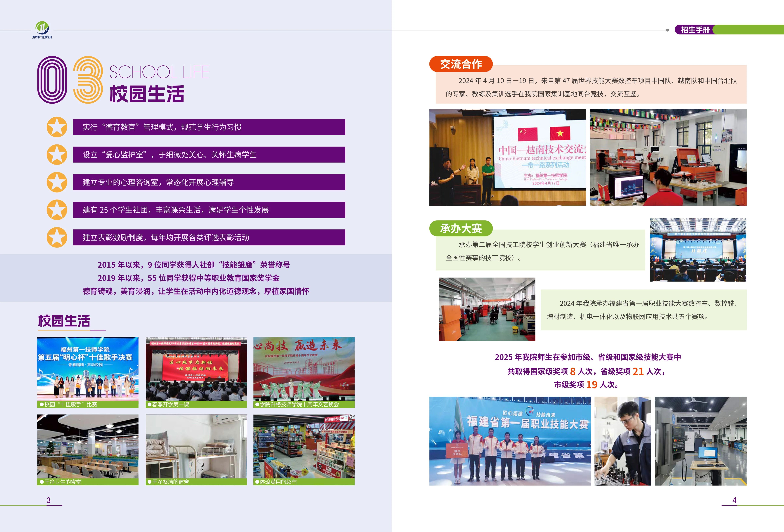Click the large 03 section number graphic
This screenshot has width=784, height=532.
pos(70,80)
